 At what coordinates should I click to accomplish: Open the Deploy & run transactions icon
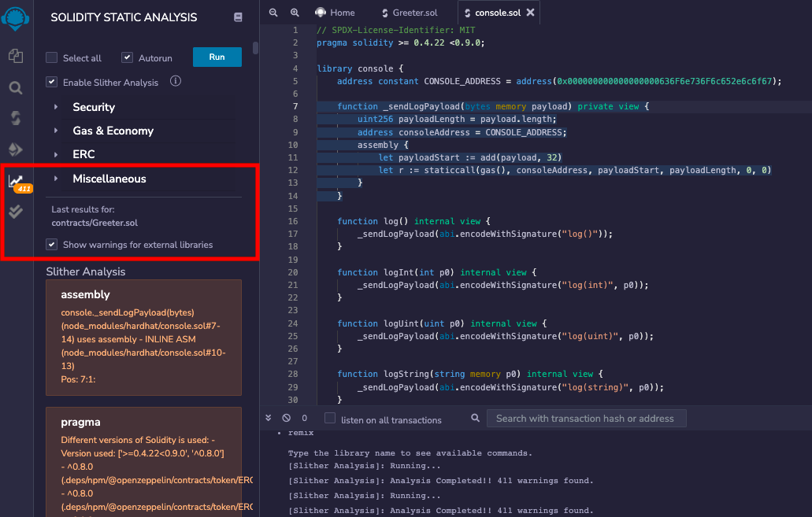[x=16, y=150]
